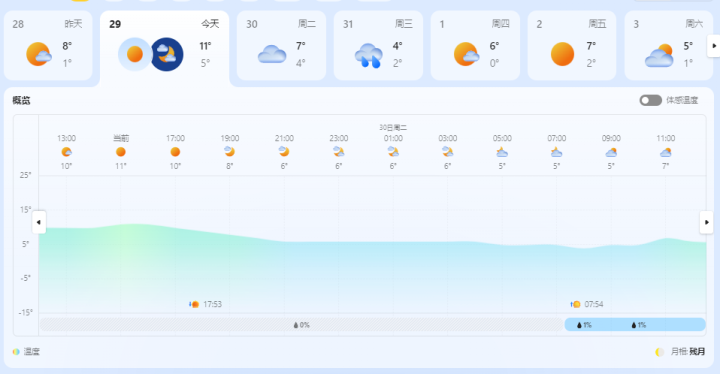Viewport: 720px width, 374px height.
Task: Click the 17:00 sun icon
Action: coord(175,152)
